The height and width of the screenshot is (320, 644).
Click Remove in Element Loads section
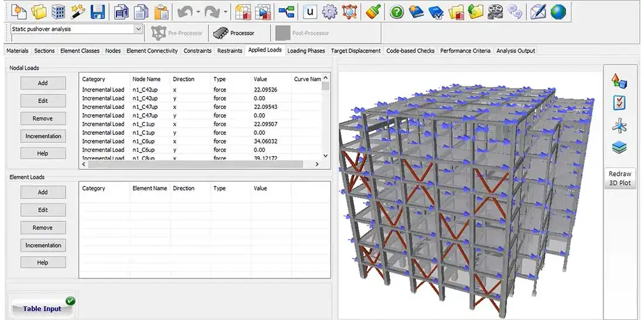tap(43, 227)
